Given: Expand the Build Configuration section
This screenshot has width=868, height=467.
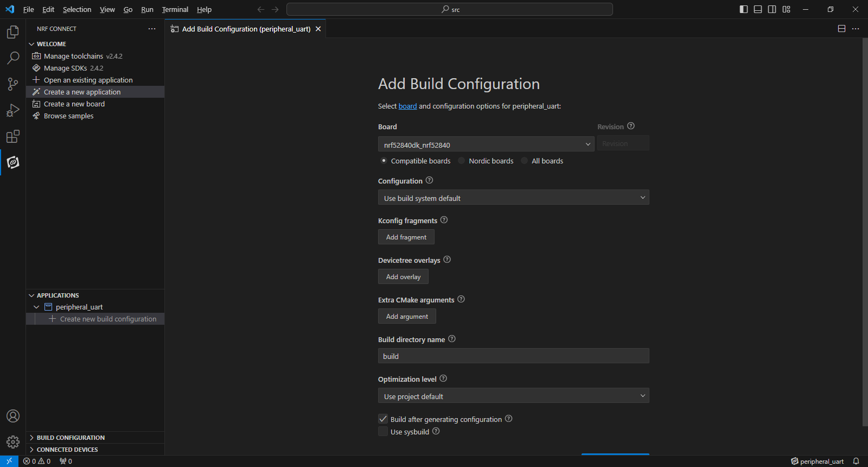Looking at the screenshot, I should (x=71, y=438).
